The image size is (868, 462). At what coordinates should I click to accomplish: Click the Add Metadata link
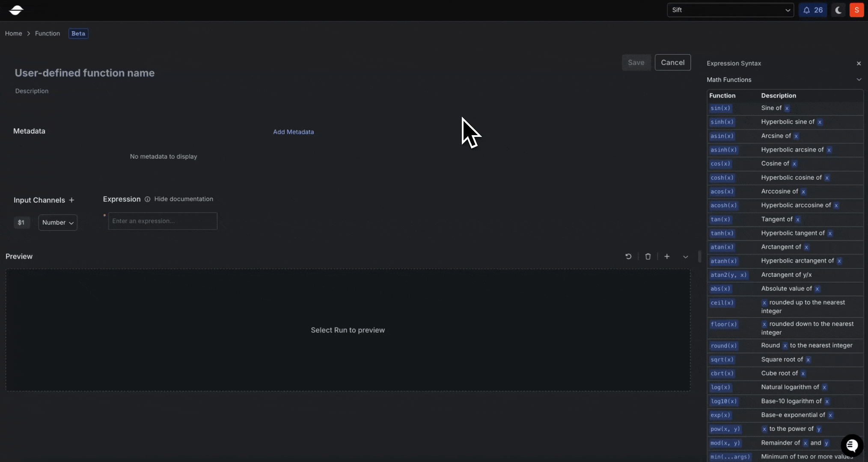point(293,132)
